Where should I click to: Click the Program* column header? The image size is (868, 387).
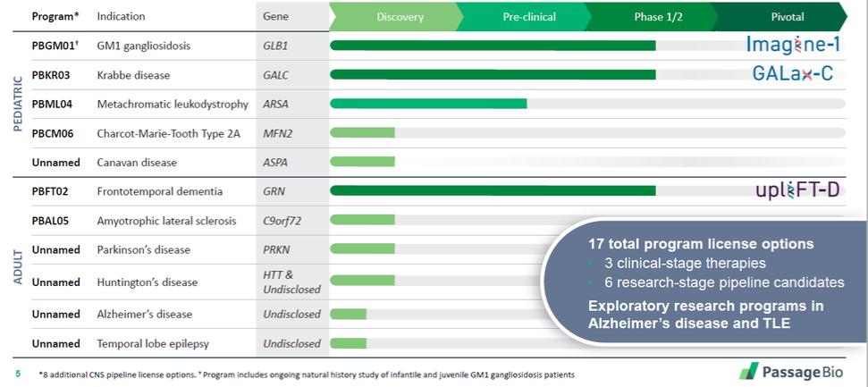[55, 16]
